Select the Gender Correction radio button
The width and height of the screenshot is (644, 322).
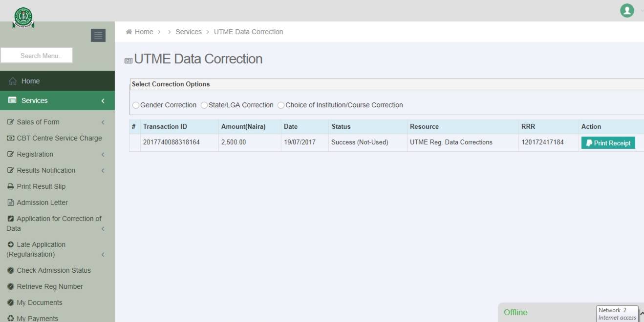(x=136, y=105)
